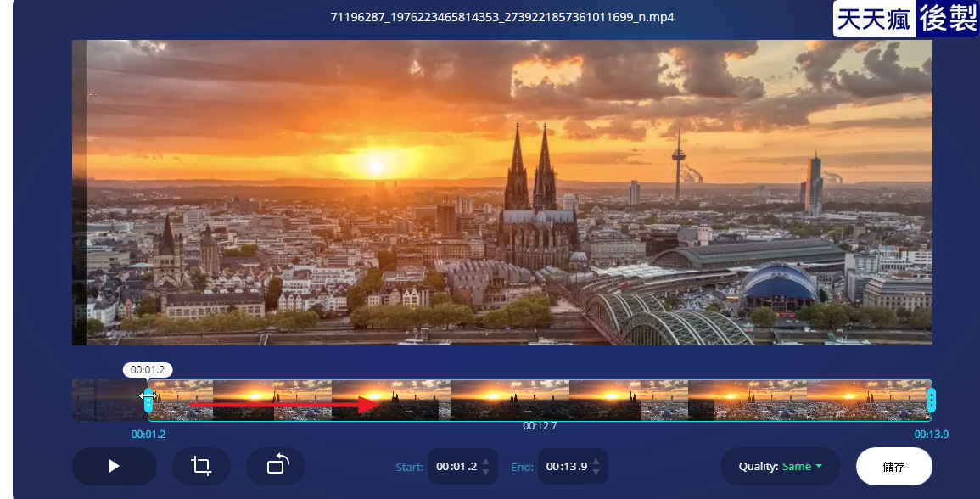Edit the End time field

click(x=566, y=467)
